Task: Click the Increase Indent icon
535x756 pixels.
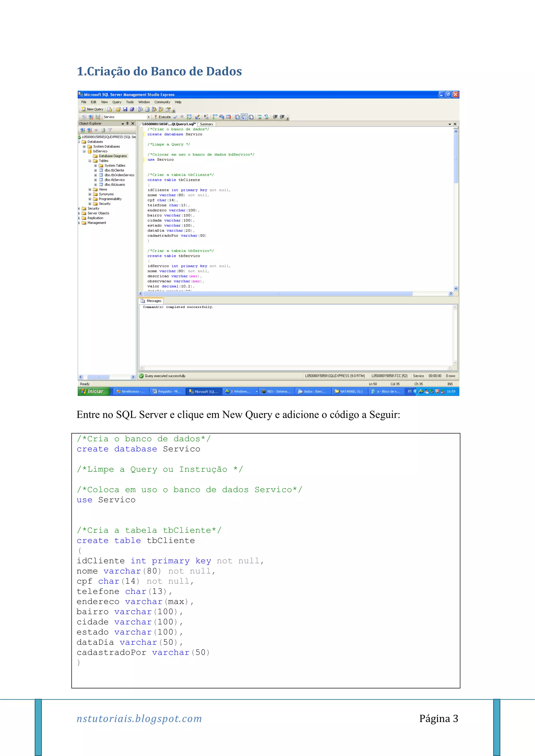Action: pyautogui.click(x=282, y=117)
